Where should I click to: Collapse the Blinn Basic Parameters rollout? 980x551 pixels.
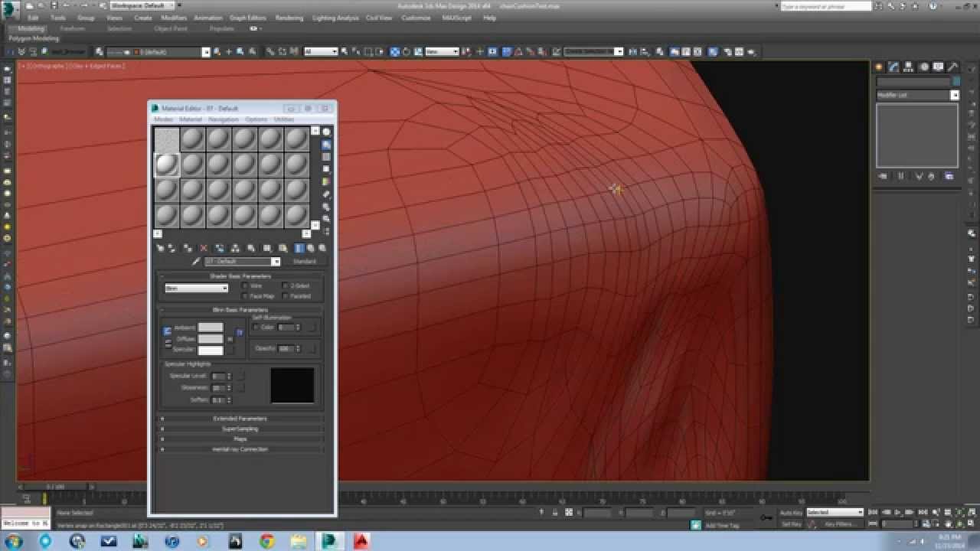[240, 310]
